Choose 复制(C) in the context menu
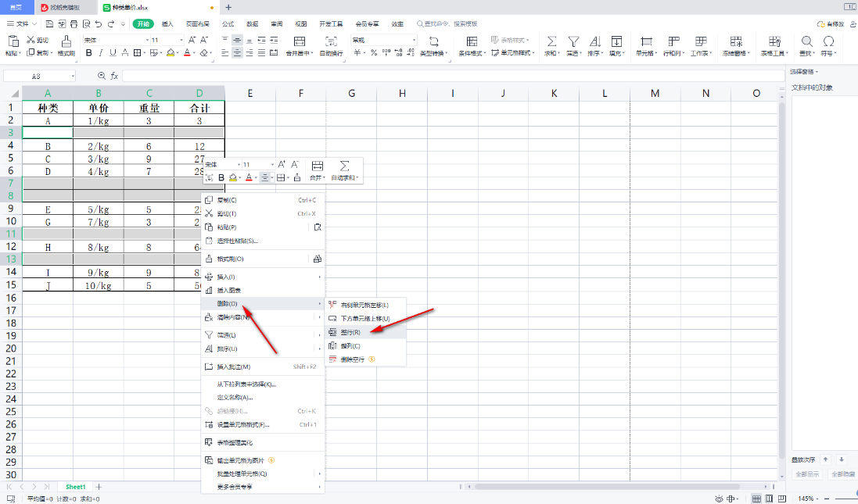Viewport: 858px width, 504px height. tap(263, 200)
